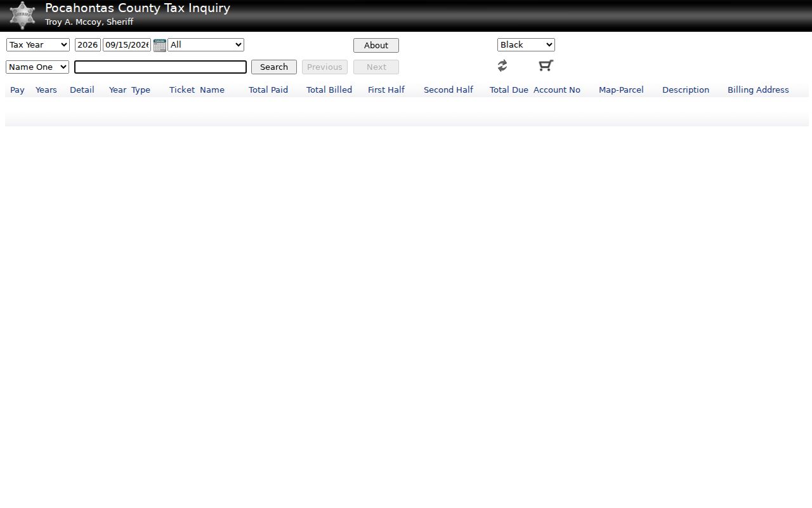Click the sheriff badge logo
The height and width of the screenshot is (508, 812).
pyautogui.click(x=22, y=16)
